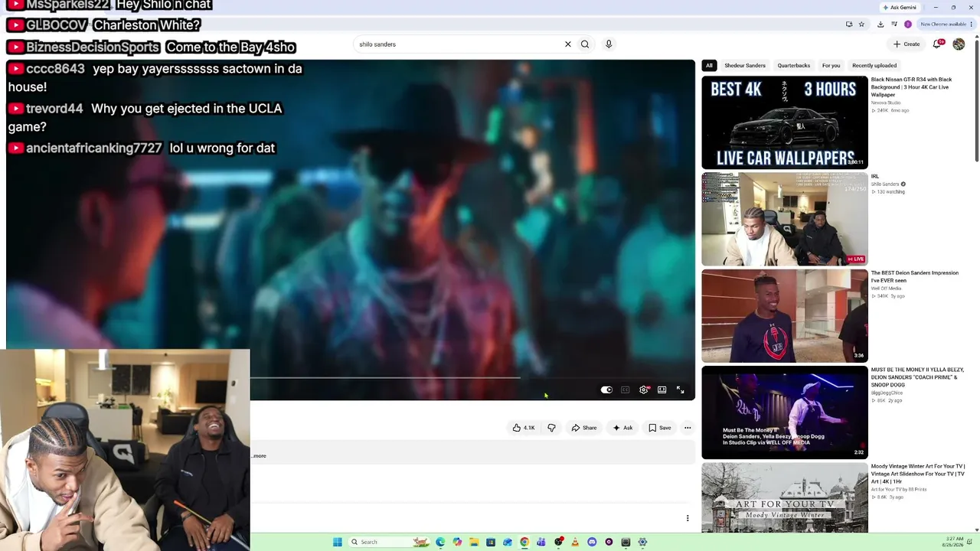Image resolution: width=980 pixels, height=551 pixels.
Task: Open Chrome media controls icon
Action: [x=894, y=24]
